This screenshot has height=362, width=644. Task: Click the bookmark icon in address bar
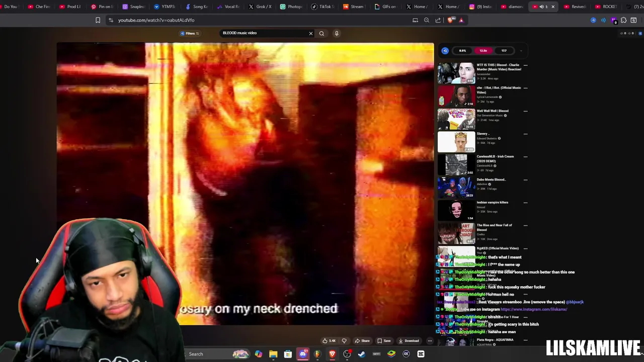pos(98,20)
